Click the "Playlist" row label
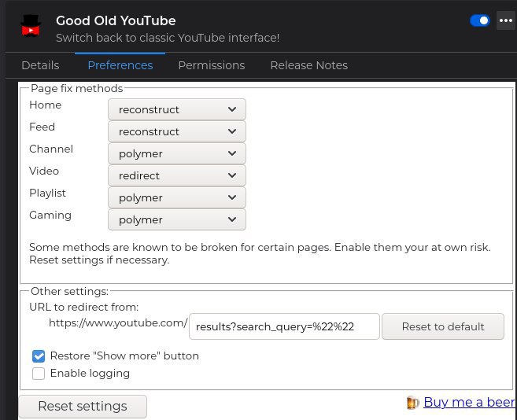517x420 pixels. (x=47, y=193)
